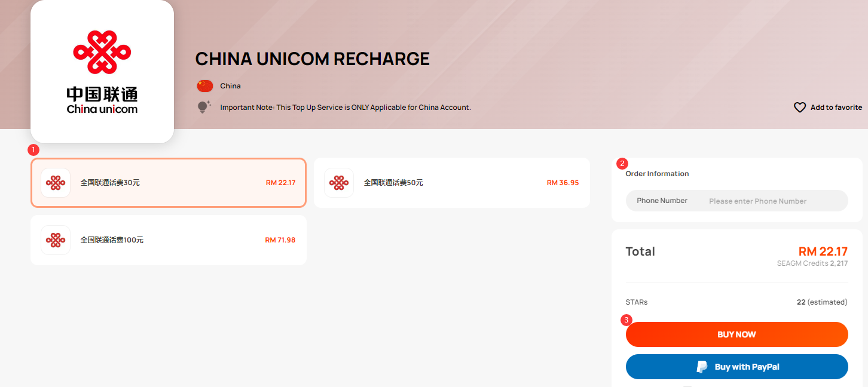Click the heart favorite icon
This screenshot has width=868, height=387.
[800, 107]
